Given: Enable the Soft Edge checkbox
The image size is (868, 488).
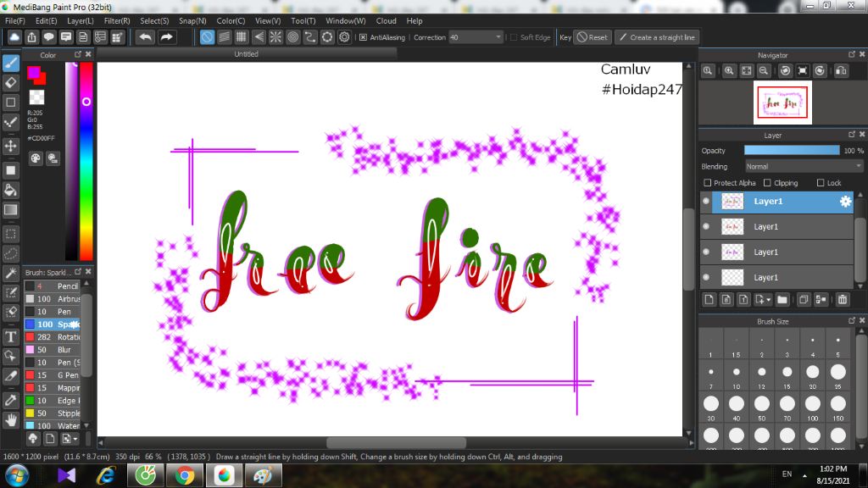Looking at the screenshot, I should tap(514, 37).
